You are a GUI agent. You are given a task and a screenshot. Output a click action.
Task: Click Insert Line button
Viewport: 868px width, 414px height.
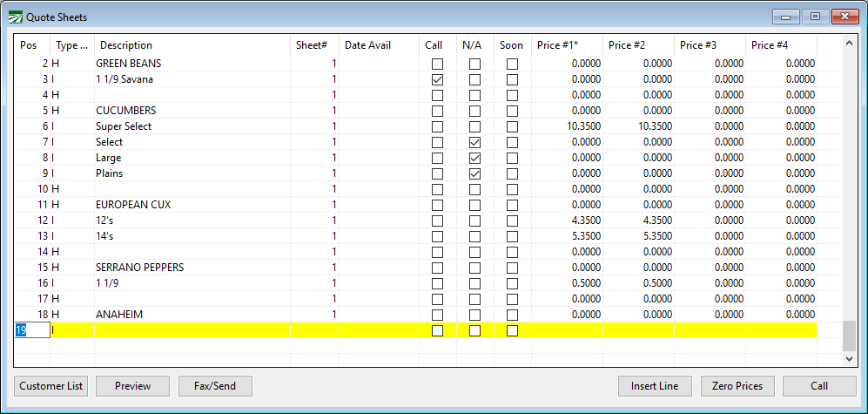pos(655,386)
